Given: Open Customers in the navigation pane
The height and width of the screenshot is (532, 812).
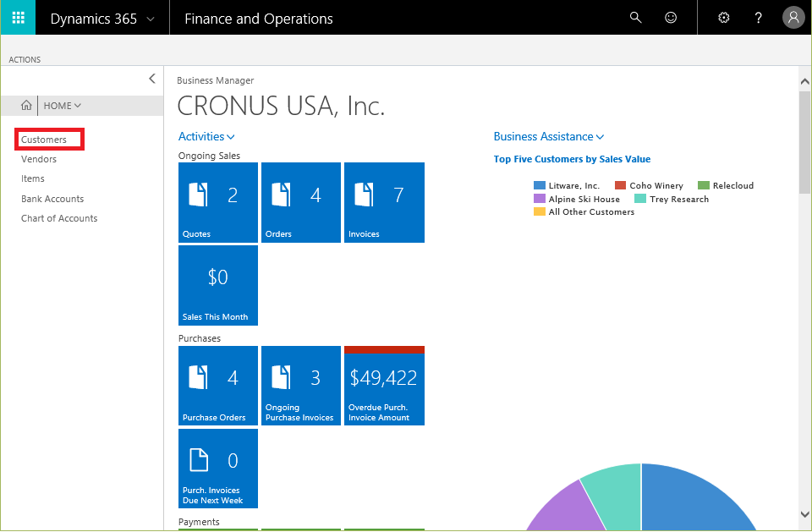Looking at the screenshot, I should [x=44, y=140].
